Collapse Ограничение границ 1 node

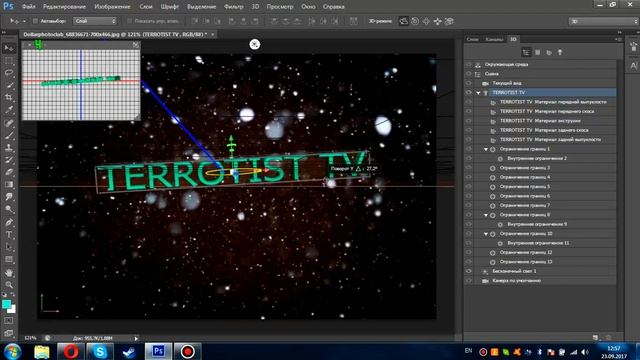point(486,149)
